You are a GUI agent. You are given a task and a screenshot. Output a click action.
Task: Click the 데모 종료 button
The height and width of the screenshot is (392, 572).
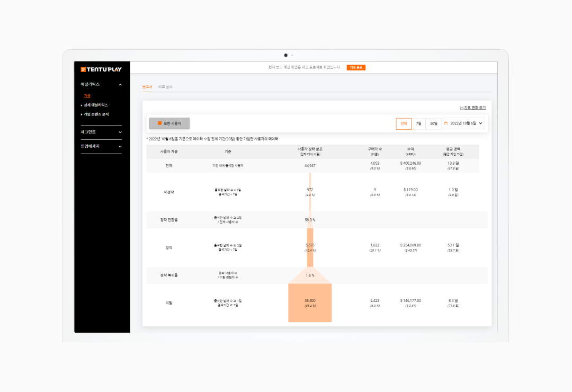click(x=356, y=68)
